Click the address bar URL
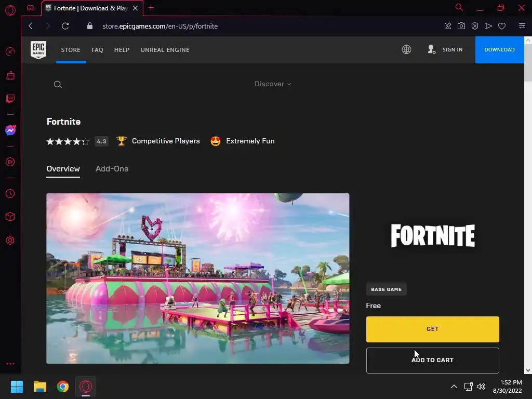This screenshot has height=399, width=532. 160,26
